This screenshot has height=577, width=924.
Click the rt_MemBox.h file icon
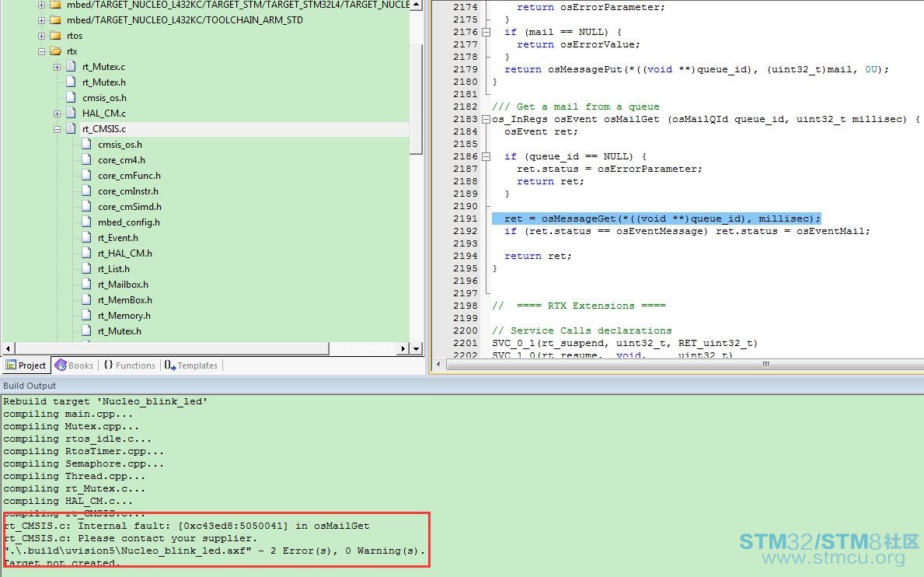(x=86, y=299)
